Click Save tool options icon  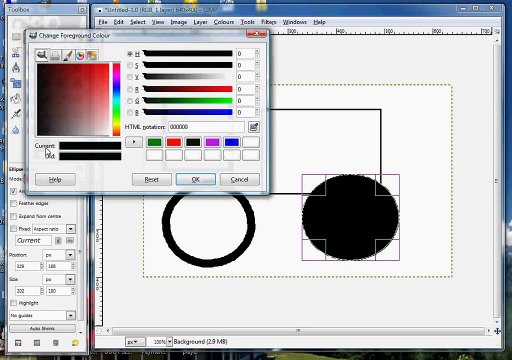18,343
